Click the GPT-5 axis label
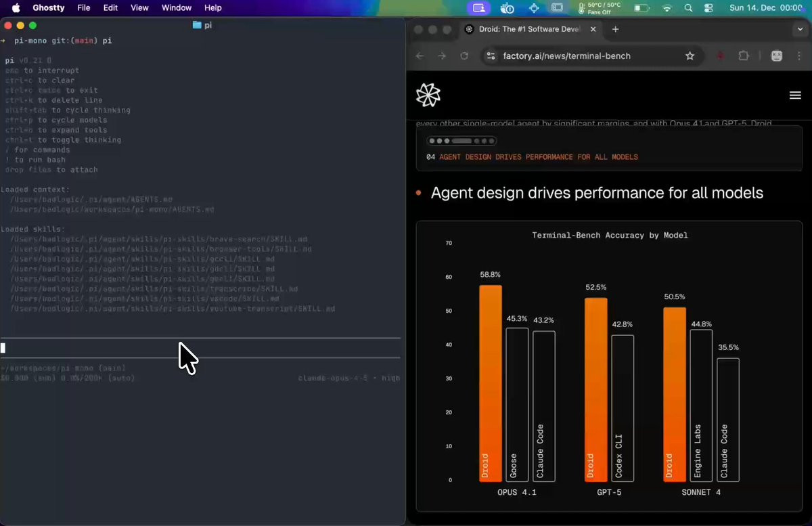 pos(609,492)
